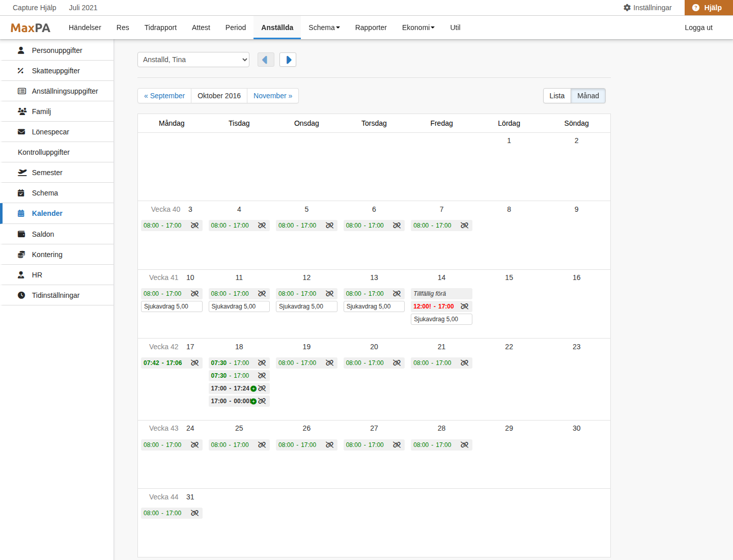Screen dimensions: 733x560
Task: Click the Familj group icon
Action: tap(22, 111)
